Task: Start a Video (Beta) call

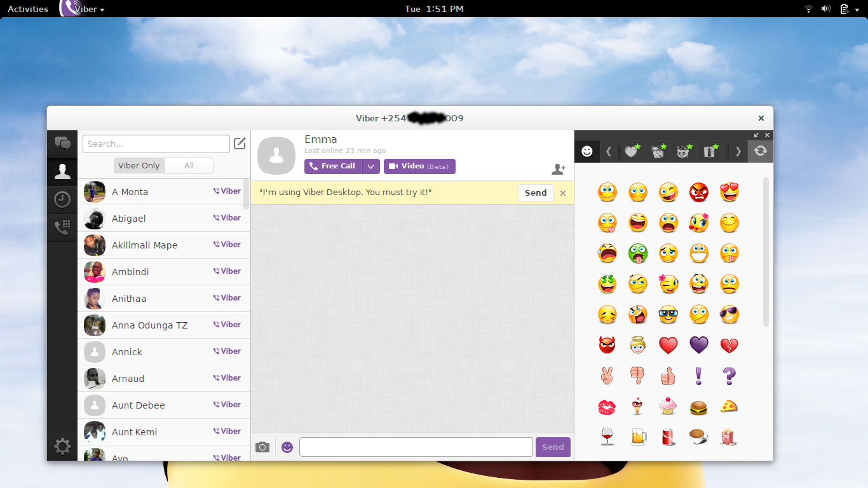Action: pyautogui.click(x=419, y=166)
